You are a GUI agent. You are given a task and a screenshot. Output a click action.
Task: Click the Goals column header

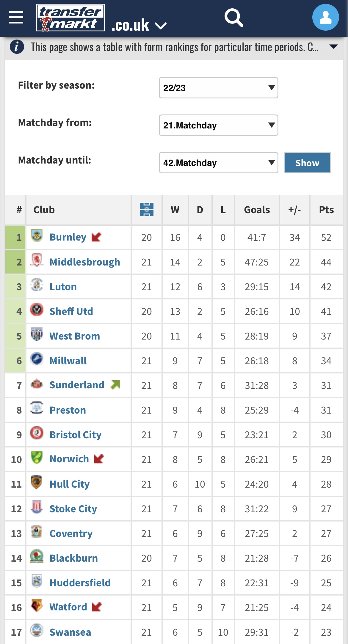pyautogui.click(x=257, y=210)
